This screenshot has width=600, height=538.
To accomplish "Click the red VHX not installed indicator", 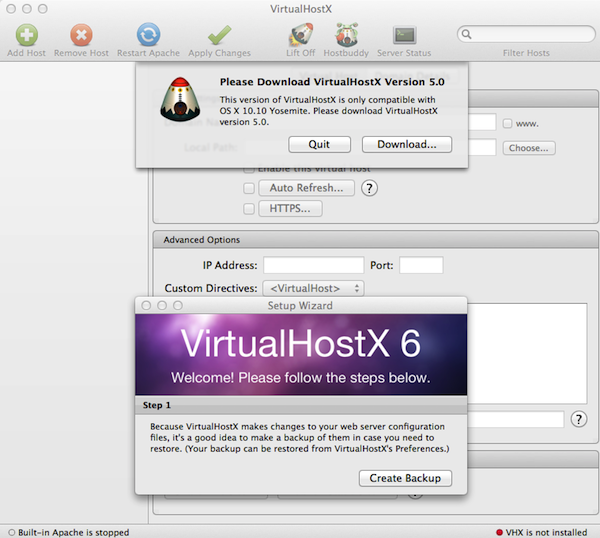I will [499, 532].
